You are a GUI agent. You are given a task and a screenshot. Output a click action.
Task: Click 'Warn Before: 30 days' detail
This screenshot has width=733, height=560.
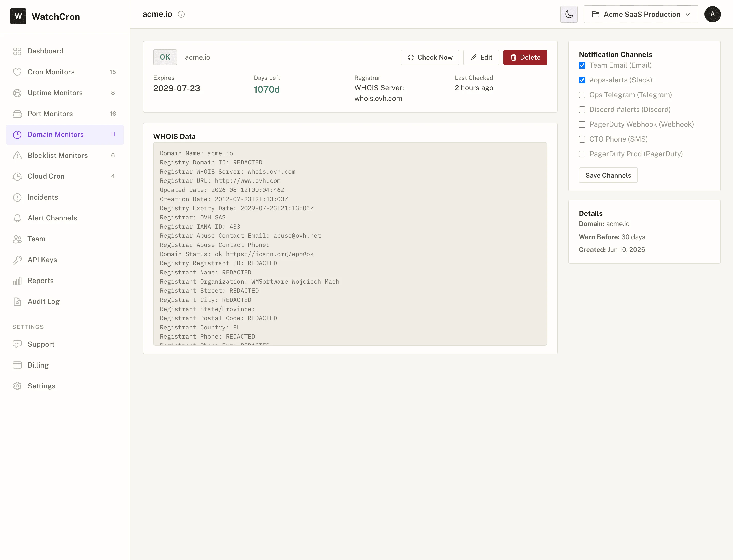point(612,237)
